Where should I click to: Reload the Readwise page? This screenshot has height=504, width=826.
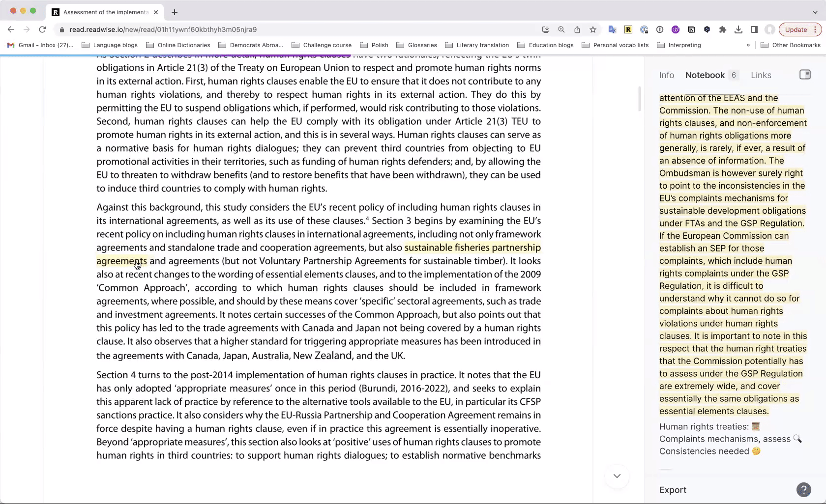coord(42,29)
